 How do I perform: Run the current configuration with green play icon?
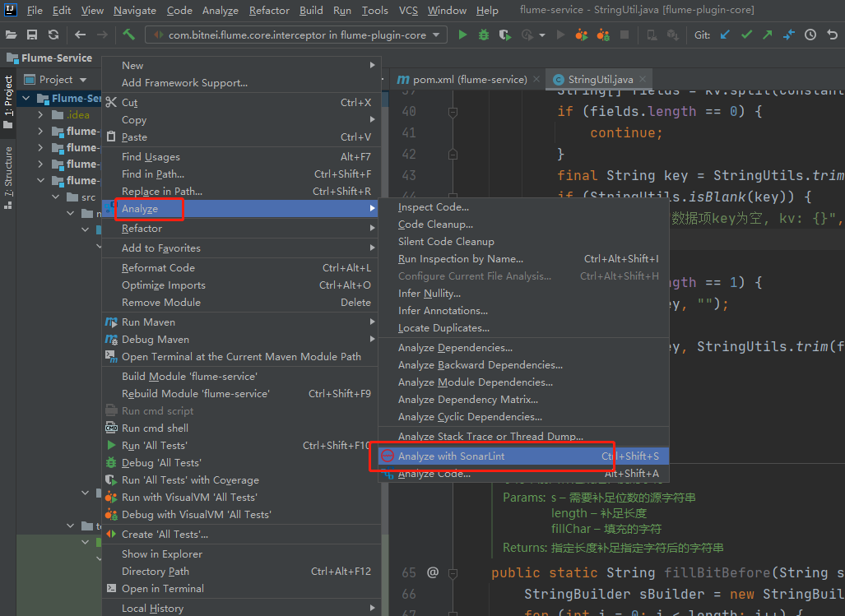pos(462,35)
